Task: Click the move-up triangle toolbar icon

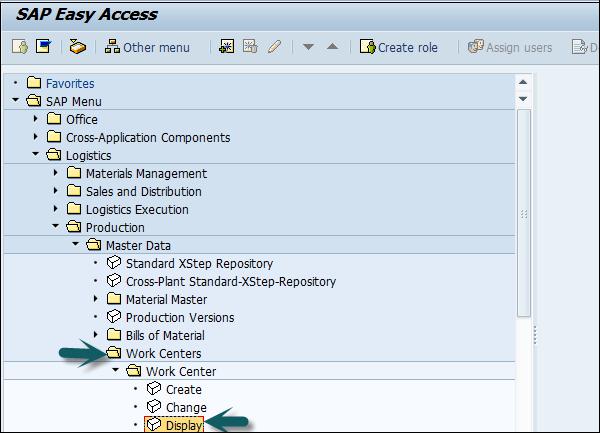Action: [332, 47]
